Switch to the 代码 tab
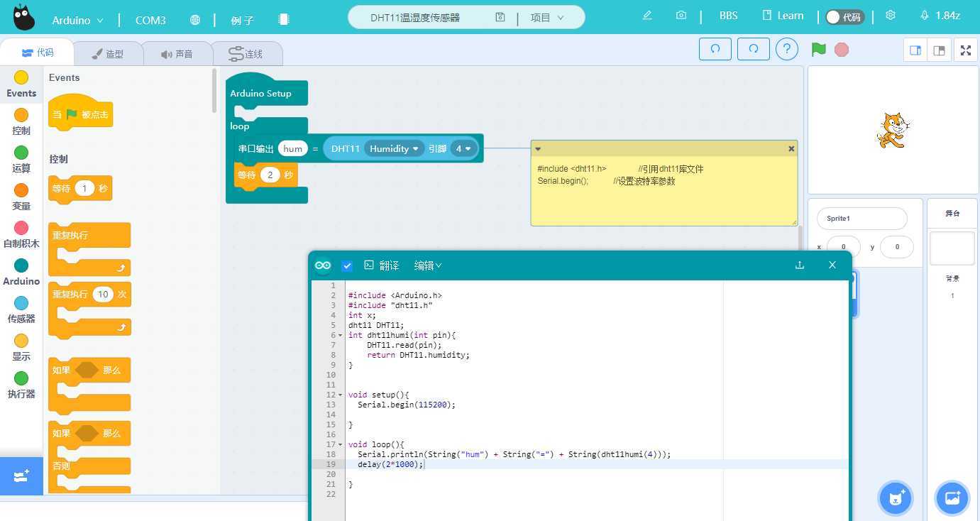Screen dimensions: 980x521 coord(37,53)
